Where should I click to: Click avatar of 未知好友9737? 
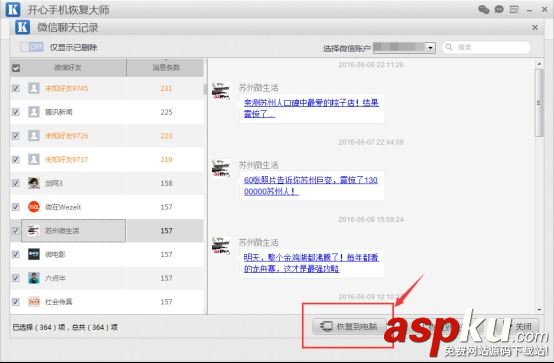[x=34, y=159]
